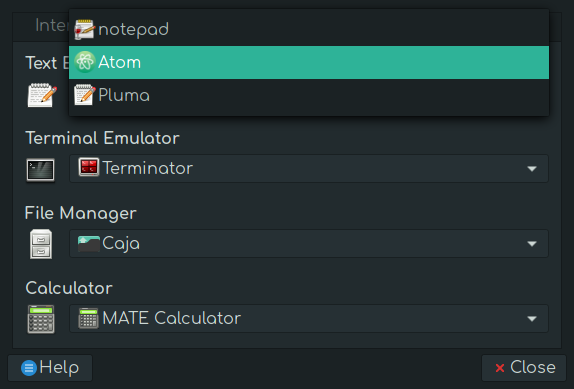The width and height of the screenshot is (574, 389).
Task: Switch to the Internet tab
Action: point(51,26)
